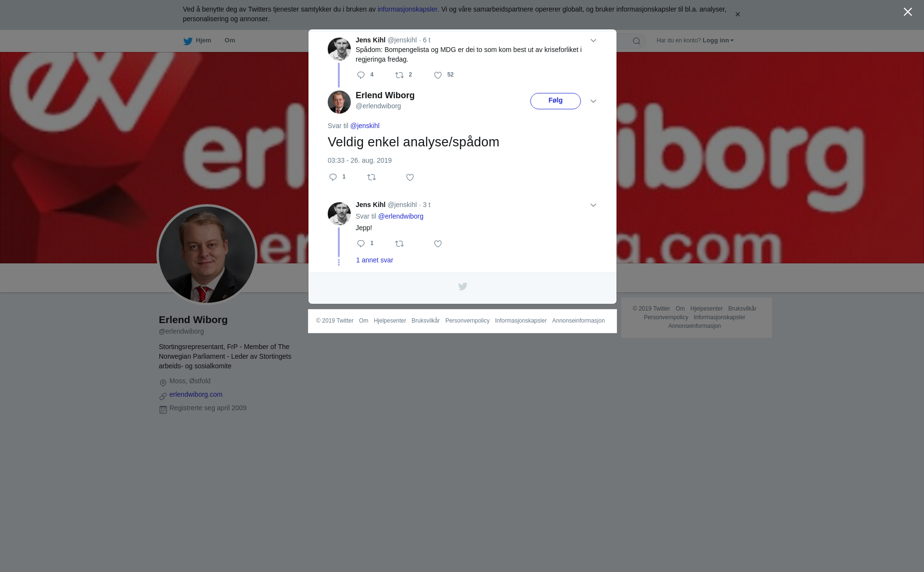Follow Erlend Wiborg with Følg button
This screenshot has width=924, height=572.
point(555,101)
